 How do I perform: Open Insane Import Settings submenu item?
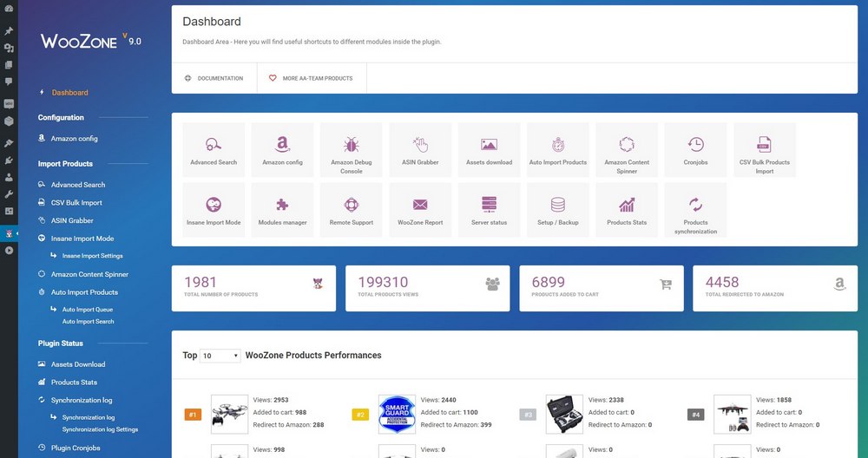click(x=93, y=256)
